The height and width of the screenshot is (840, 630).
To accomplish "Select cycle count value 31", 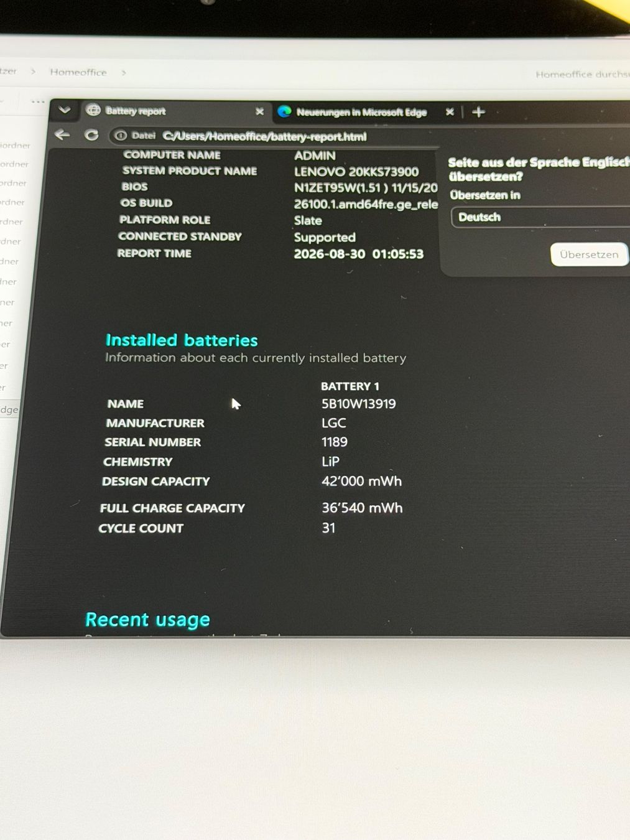I will point(328,528).
